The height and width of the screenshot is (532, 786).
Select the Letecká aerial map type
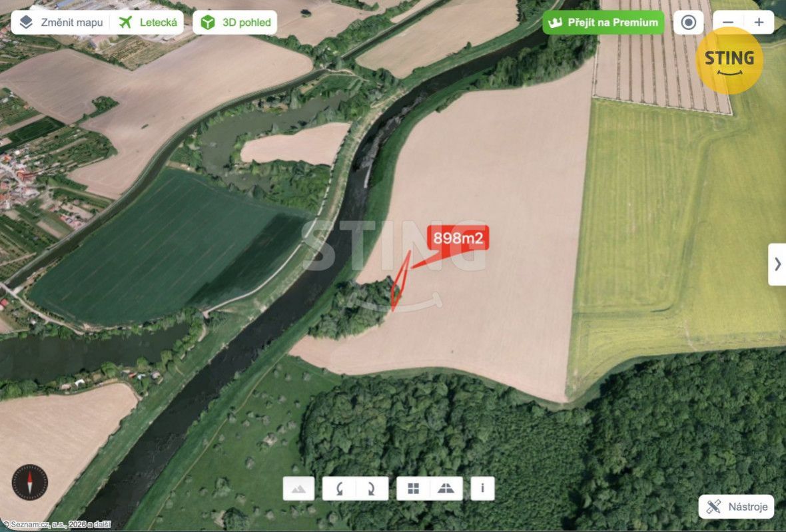pyautogui.click(x=148, y=23)
